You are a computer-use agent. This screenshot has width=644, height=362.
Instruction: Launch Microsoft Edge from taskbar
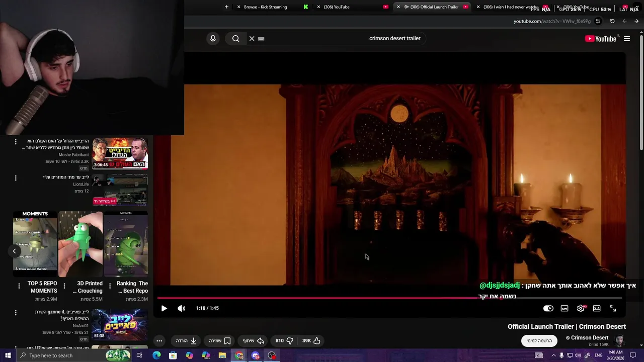[156, 355]
